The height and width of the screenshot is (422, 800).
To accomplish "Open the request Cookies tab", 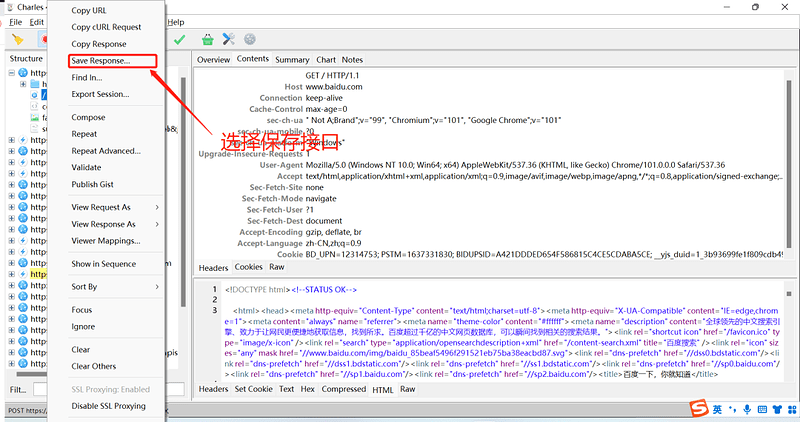I will (248, 267).
